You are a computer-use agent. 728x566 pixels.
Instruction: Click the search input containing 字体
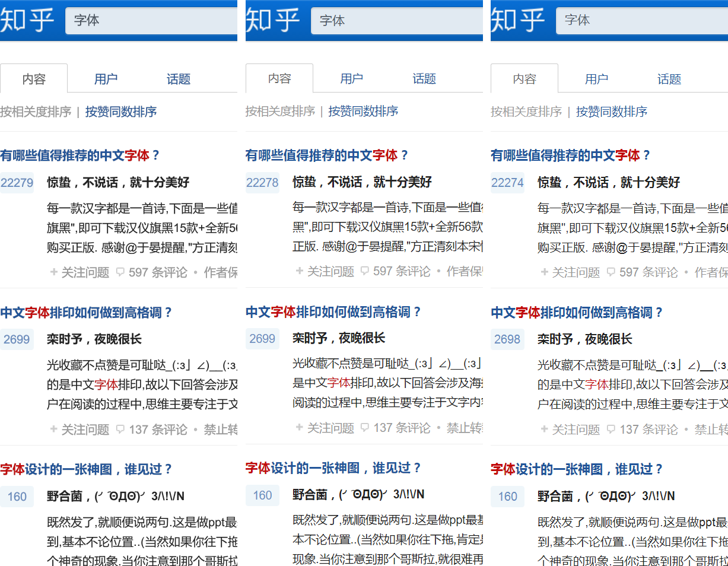(x=151, y=20)
